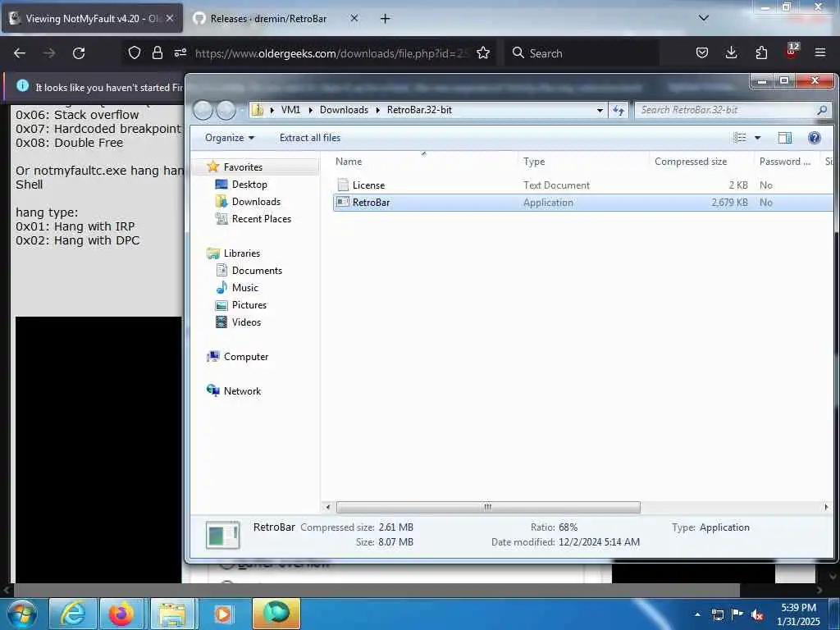The image size is (840, 630).
Task: Bookmark this page with the star icon
Action: tap(483, 52)
